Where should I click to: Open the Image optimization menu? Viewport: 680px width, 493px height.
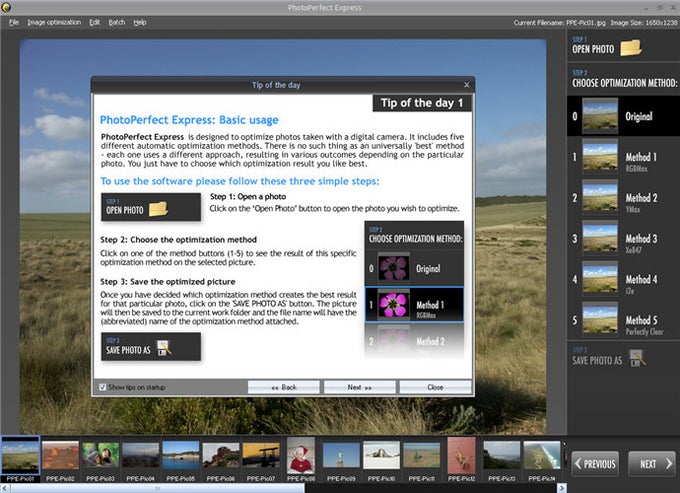pyautogui.click(x=54, y=23)
